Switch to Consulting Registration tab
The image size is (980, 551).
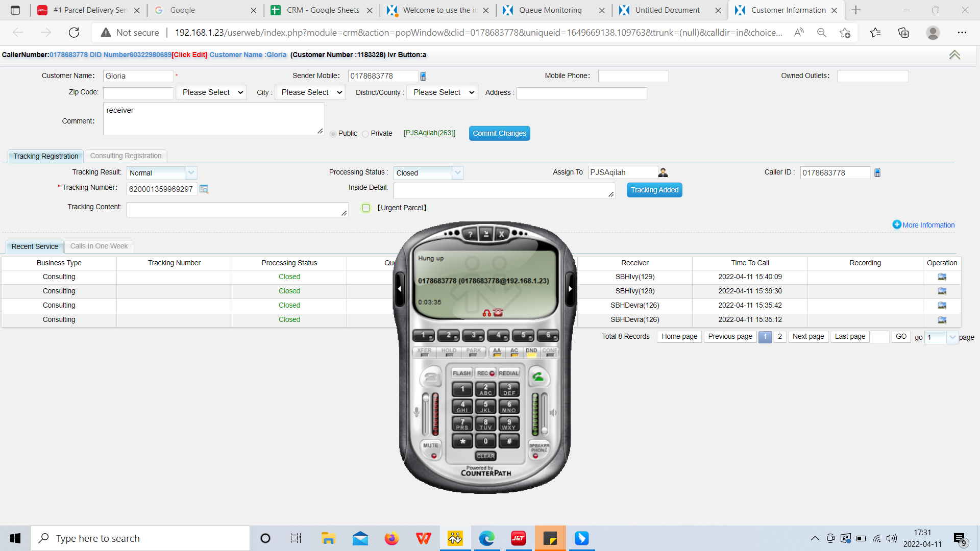(126, 156)
